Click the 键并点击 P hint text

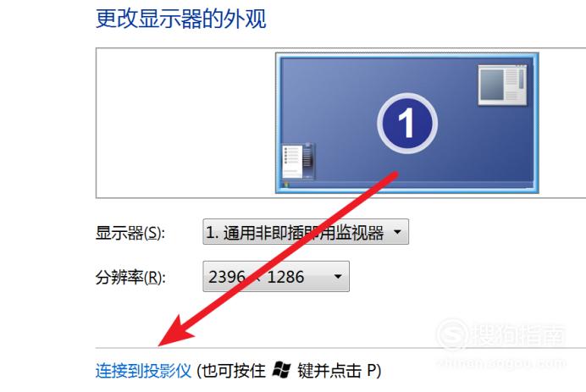[x=339, y=371]
